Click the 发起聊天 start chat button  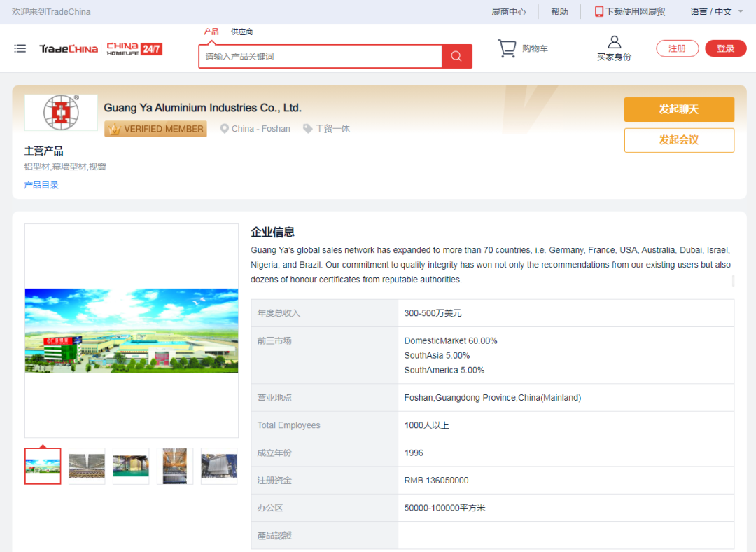pyautogui.click(x=678, y=109)
